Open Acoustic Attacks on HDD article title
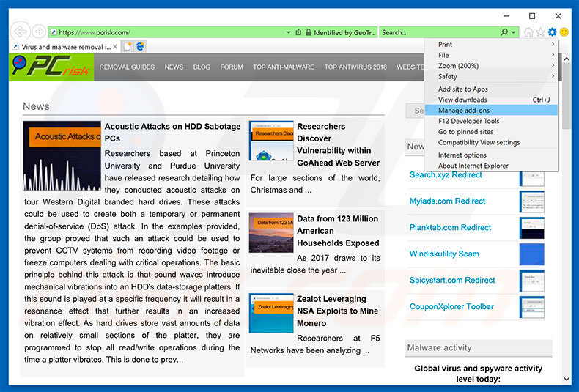 172,132
